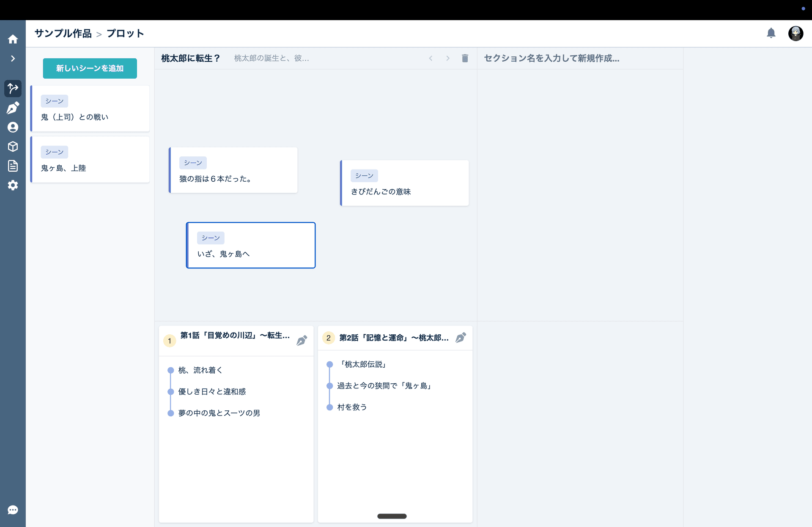Navigate to the next section with right arrow
The height and width of the screenshot is (527, 812).
448,58
